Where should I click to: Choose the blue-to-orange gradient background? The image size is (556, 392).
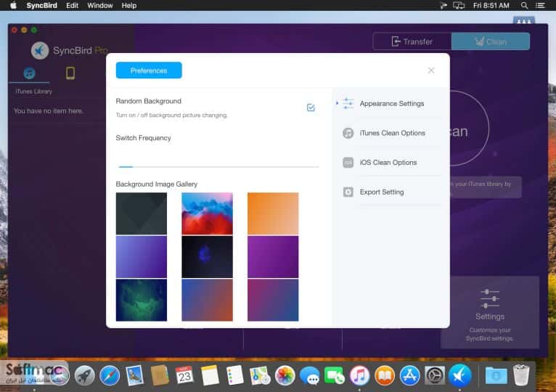pos(207,300)
